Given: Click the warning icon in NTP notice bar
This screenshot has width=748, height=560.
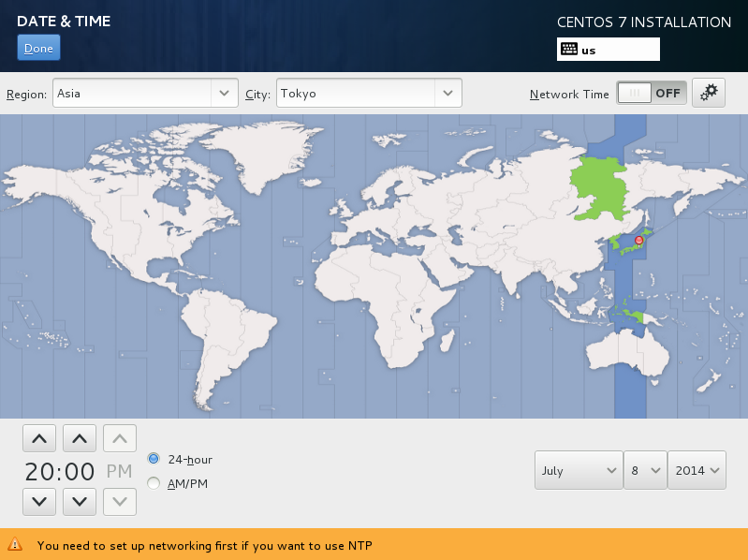Looking at the screenshot, I should [15, 544].
